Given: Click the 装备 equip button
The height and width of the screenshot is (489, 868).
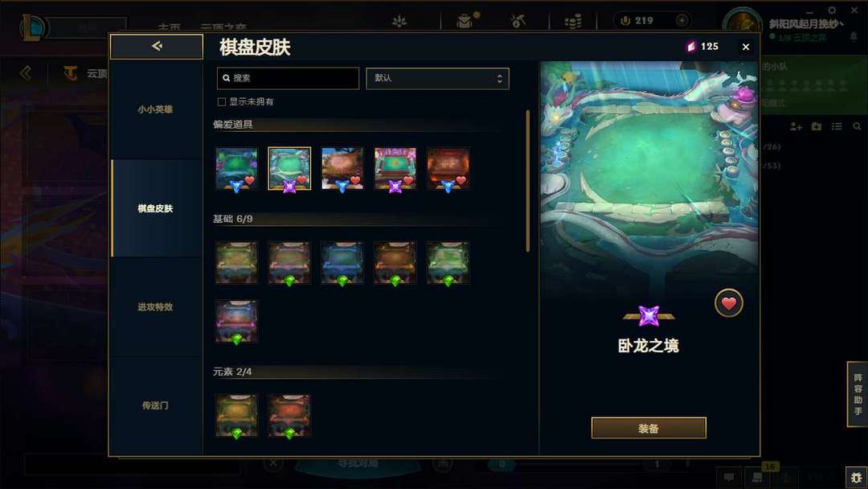Looking at the screenshot, I should tap(649, 428).
